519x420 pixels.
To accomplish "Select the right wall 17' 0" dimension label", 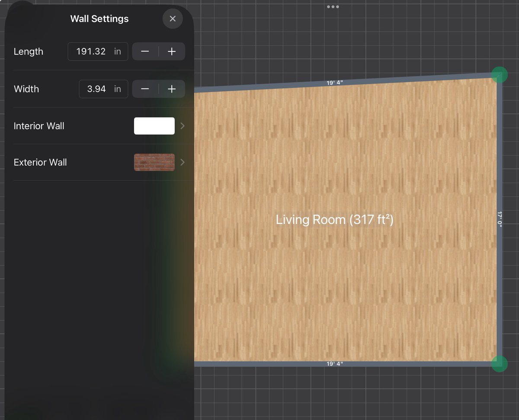I will pos(500,219).
